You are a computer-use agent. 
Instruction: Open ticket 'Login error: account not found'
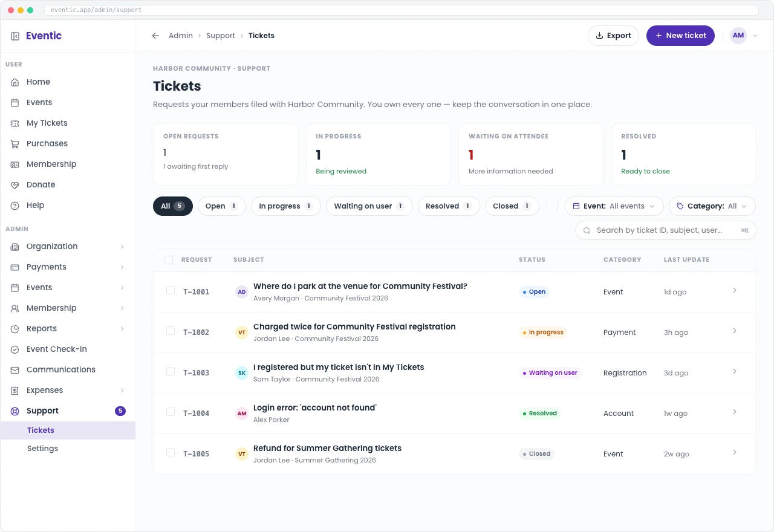[315, 408]
